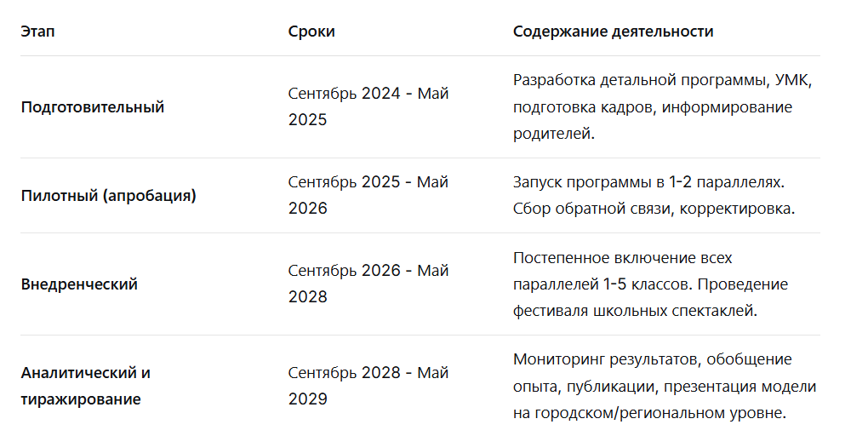
Task: Select the 'Аналитический и тиражирование' stage cell
Action: [x=85, y=386]
